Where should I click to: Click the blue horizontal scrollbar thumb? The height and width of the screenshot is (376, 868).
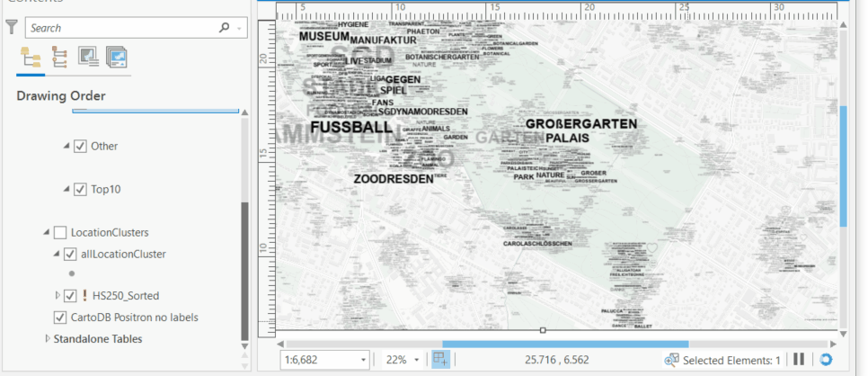point(565,345)
